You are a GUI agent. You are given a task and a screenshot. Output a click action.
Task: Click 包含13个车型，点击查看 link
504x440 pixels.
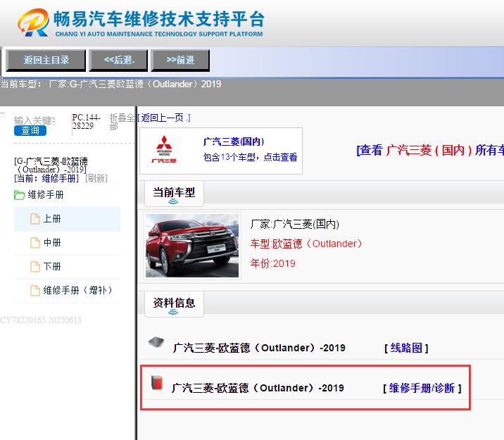[x=250, y=157]
